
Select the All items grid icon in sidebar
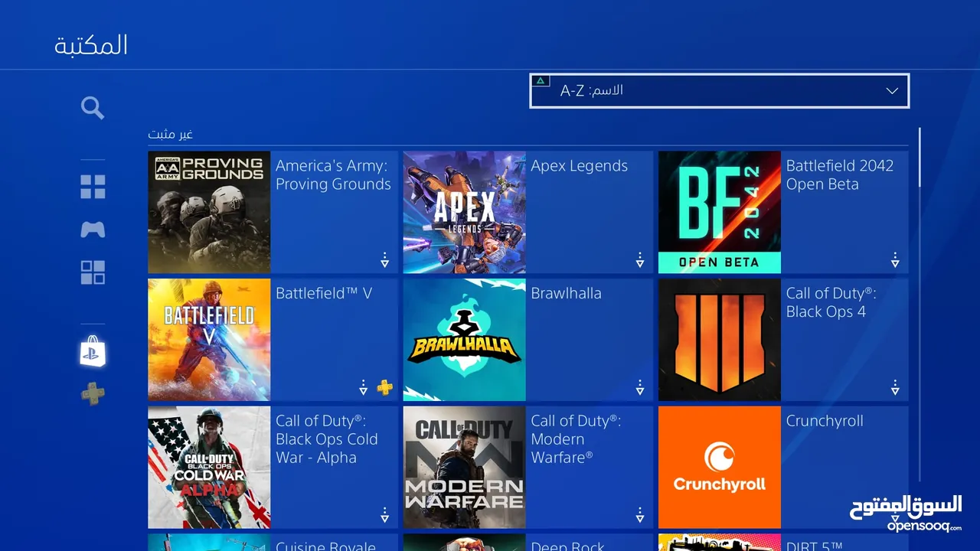tap(93, 187)
